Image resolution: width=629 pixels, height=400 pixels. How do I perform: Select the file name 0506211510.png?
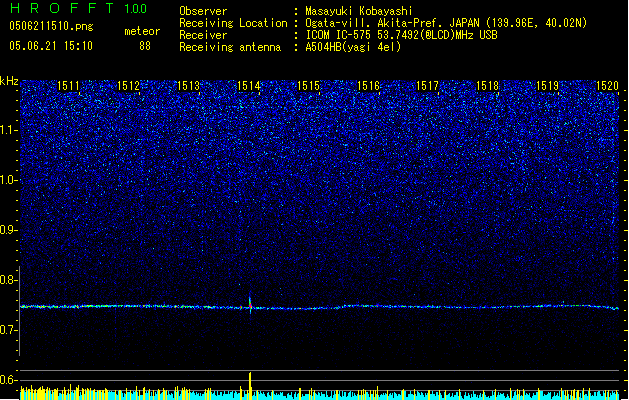click(51, 26)
